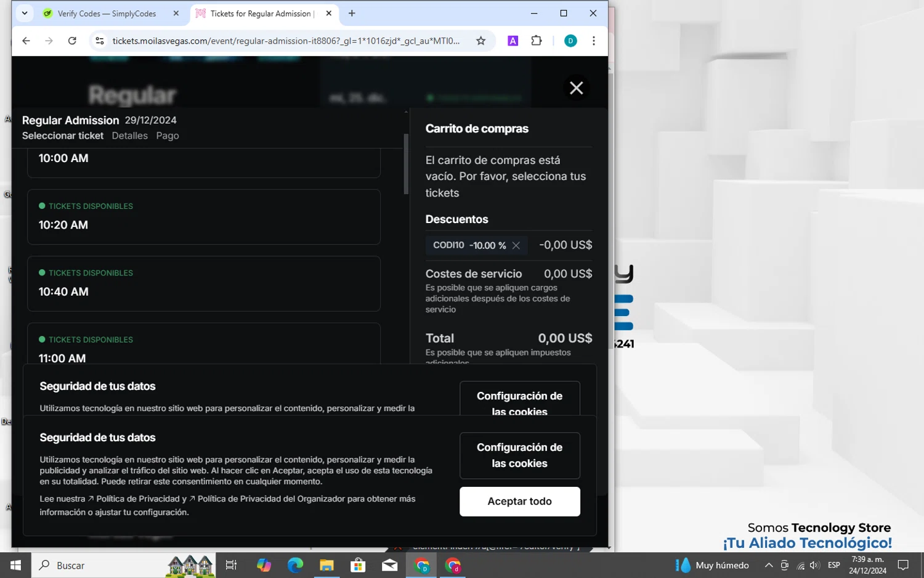Choose the 11:00 AM time slot

pyautogui.click(x=204, y=344)
